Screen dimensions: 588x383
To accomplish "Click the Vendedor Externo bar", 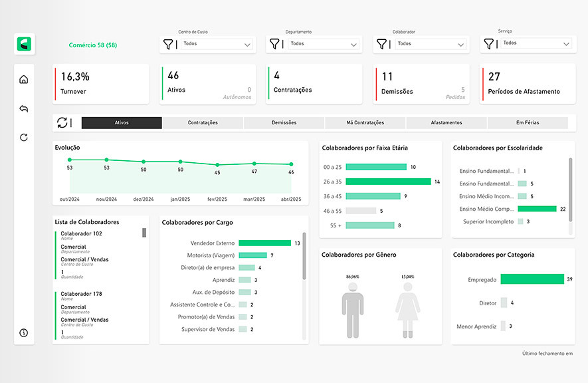I will tap(264, 243).
